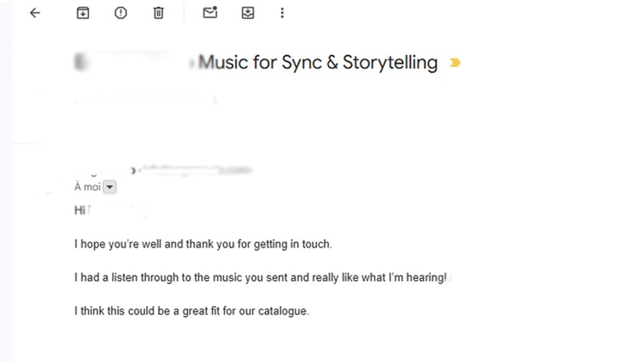
Task: Click the Hi greeting line
Action: click(80, 210)
